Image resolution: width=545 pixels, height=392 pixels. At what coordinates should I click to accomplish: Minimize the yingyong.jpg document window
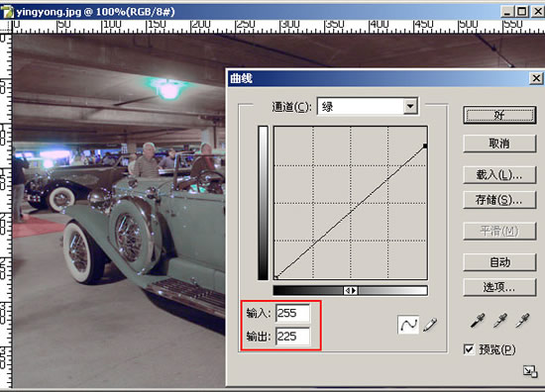point(507,12)
